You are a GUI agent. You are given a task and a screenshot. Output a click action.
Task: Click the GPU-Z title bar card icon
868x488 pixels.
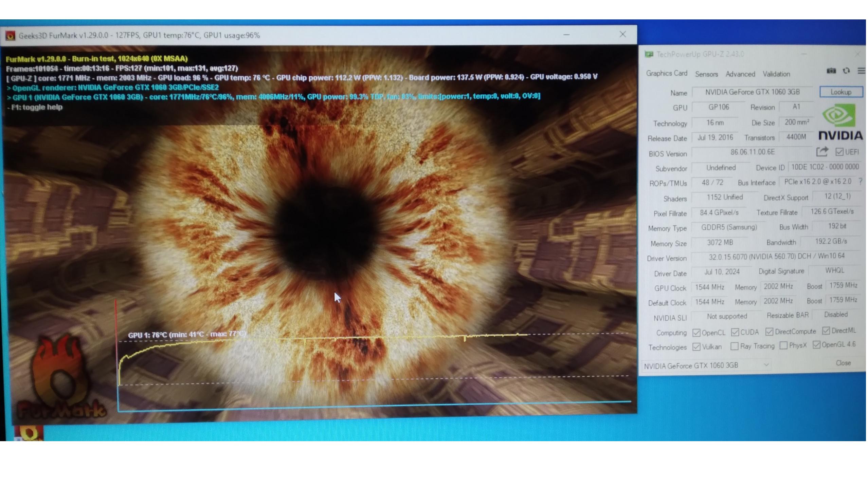[x=649, y=54]
